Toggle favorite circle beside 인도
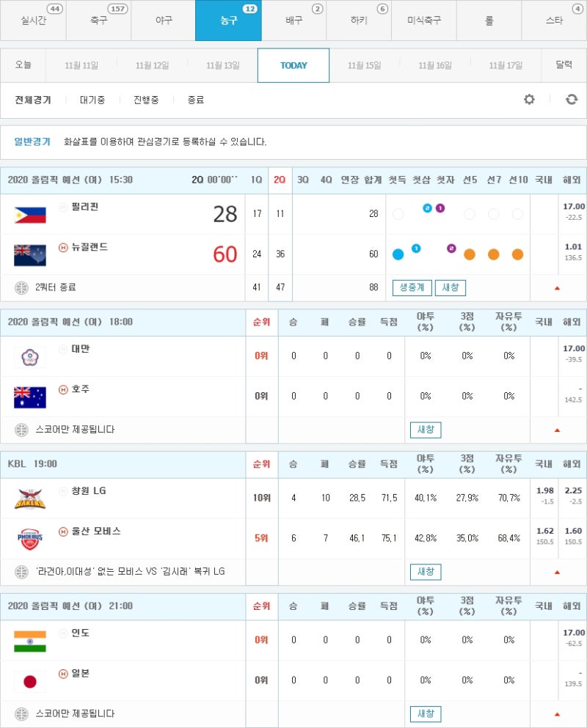The height and width of the screenshot is (728, 587). (x=63, y=633)
